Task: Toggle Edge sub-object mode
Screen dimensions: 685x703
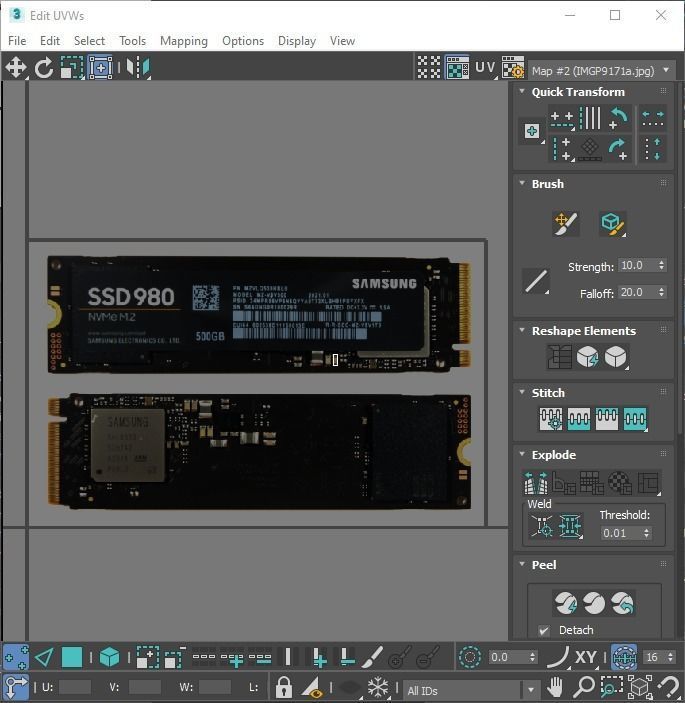Action: (x=44, y=658)
